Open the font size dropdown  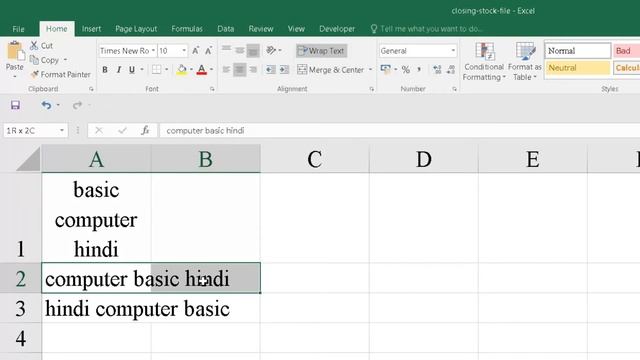tap(184, 51)
